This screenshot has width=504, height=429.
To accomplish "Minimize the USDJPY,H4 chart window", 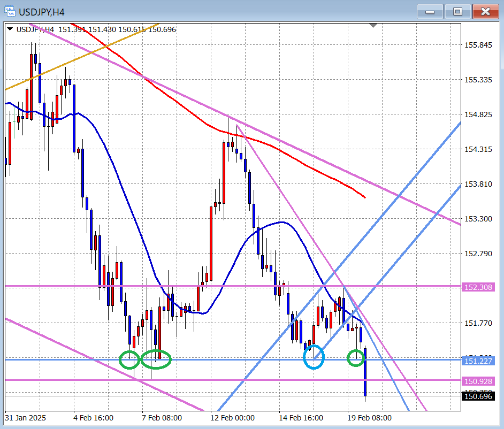I will (432, 11).
